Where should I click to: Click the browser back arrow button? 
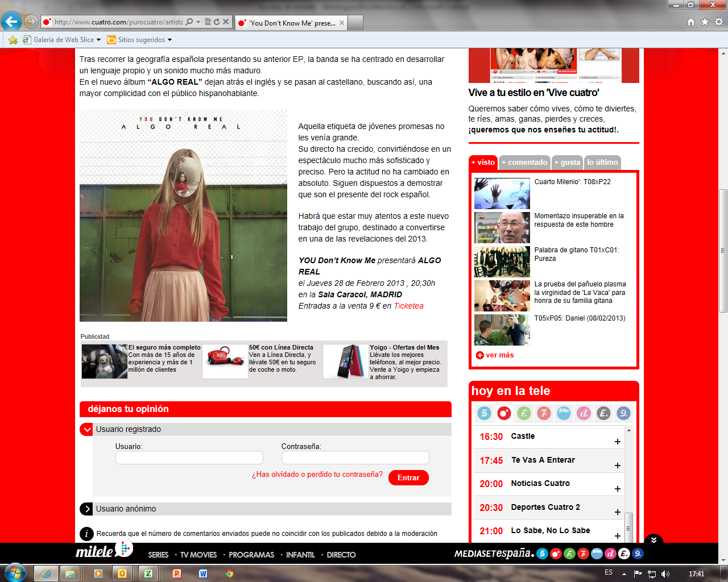[x=11, y=22]
